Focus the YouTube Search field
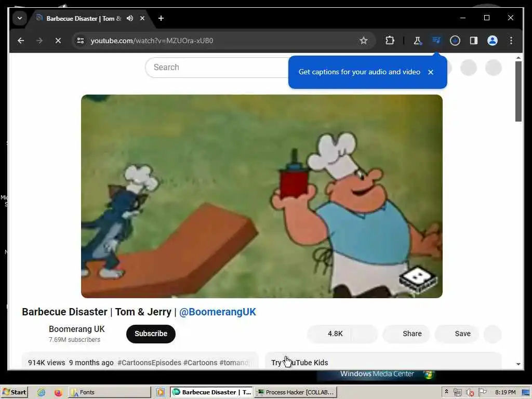 click(217, 68)
